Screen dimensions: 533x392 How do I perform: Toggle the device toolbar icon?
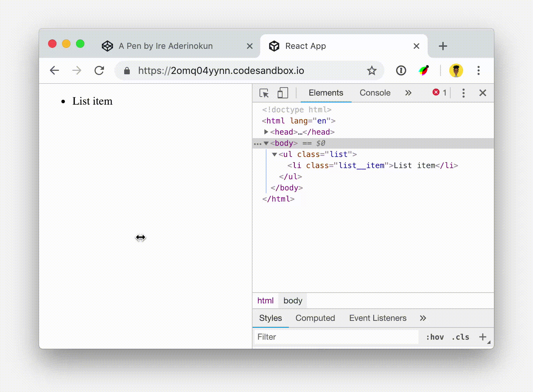(x=283, y=93)
